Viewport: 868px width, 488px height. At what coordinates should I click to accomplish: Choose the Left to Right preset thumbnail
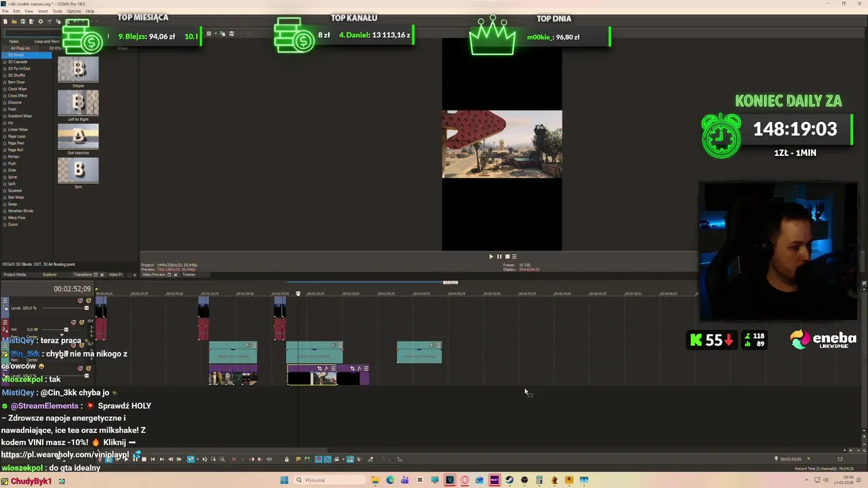78,103
